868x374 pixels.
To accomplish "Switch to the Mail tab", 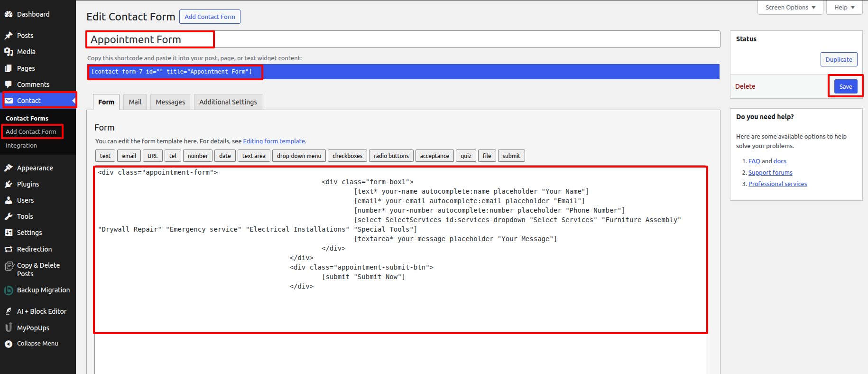I will pyautogui.click(x=135, y=102).
